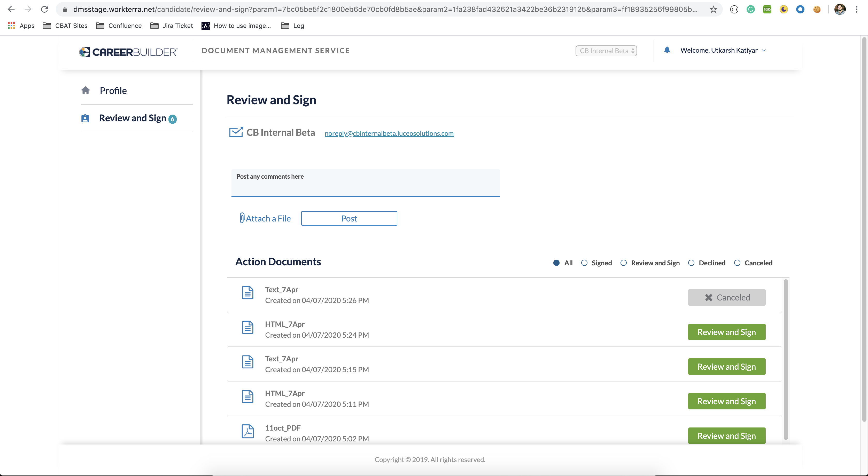Click document icon for HTML_7Apr 5:11 PM
This screenshot has width=868, height=476.
[x=248, y=396]
